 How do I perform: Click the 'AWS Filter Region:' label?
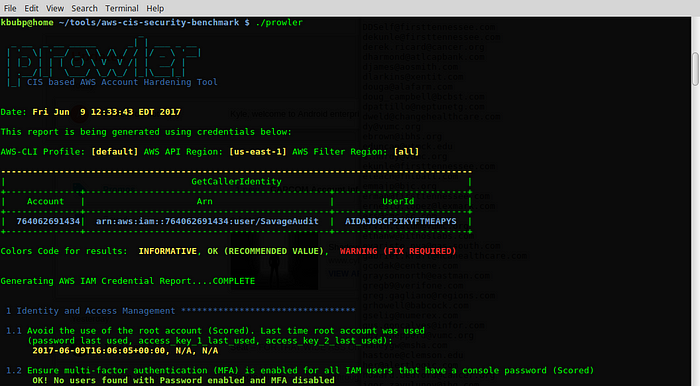[x=340, y=152]
